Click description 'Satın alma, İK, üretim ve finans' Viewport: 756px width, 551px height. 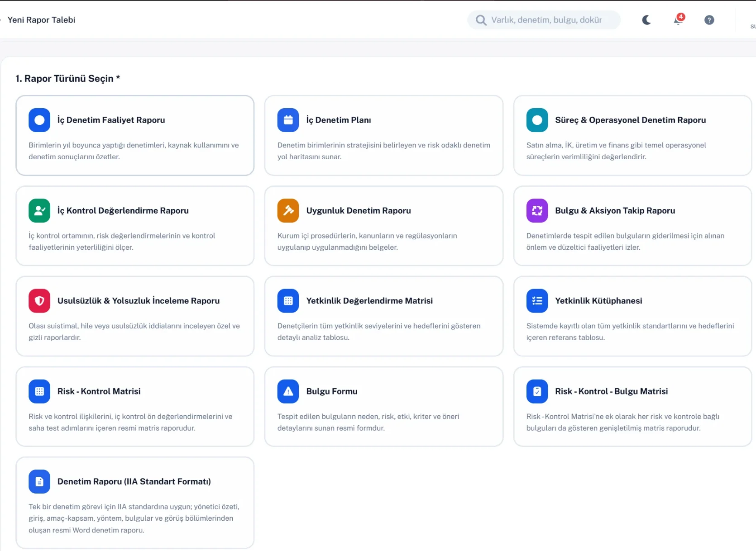[616, 151]
